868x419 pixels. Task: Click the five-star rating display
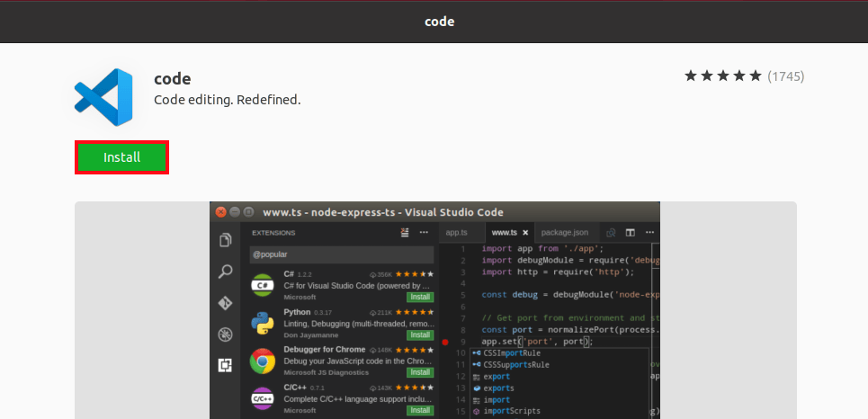(723, 76)
